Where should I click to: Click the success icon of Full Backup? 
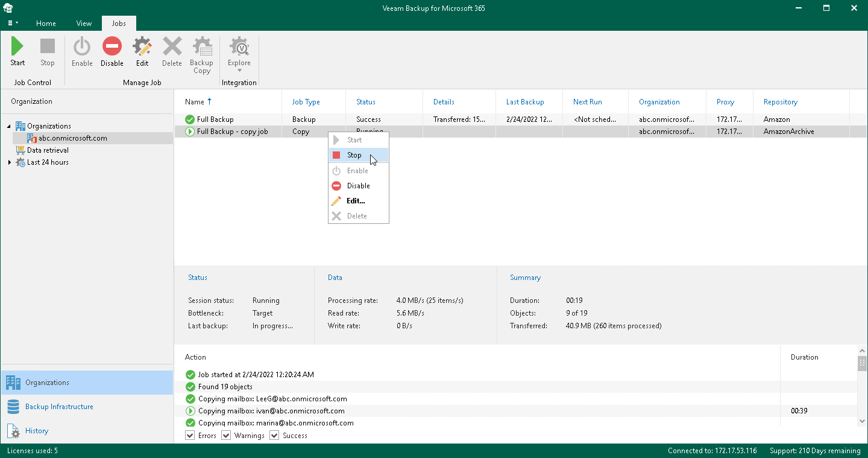pyautogui.click(x=190, y=119)
